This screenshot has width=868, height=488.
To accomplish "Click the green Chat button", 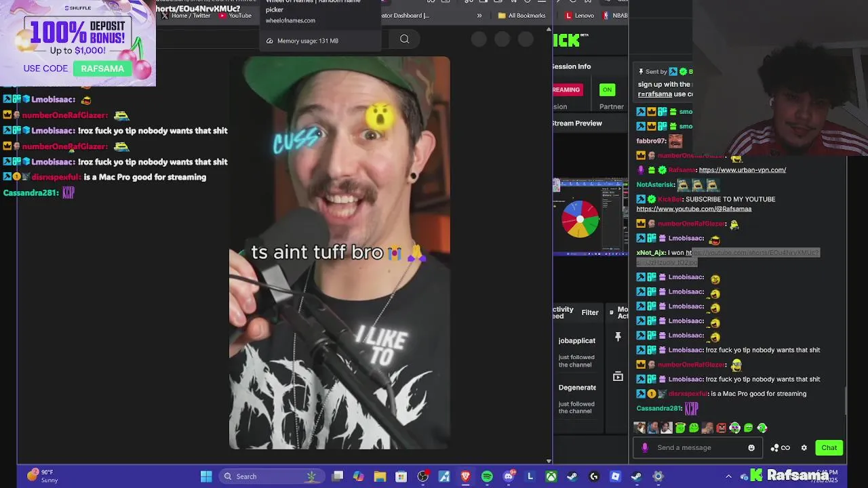I will point(829,447).
